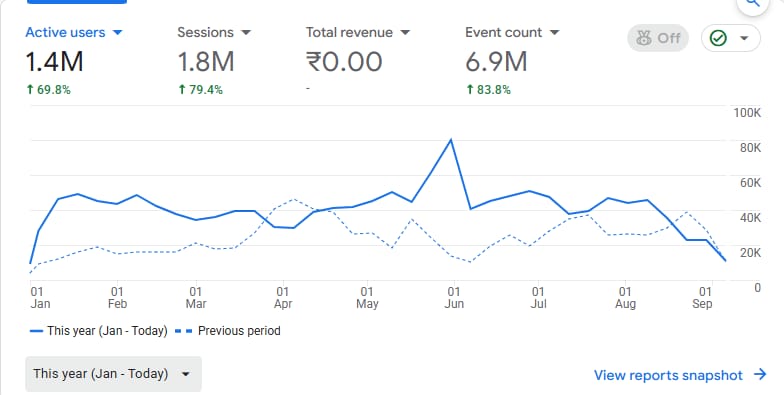
Task: Click the 83.8% increase indicator
Action: (488, 90)
